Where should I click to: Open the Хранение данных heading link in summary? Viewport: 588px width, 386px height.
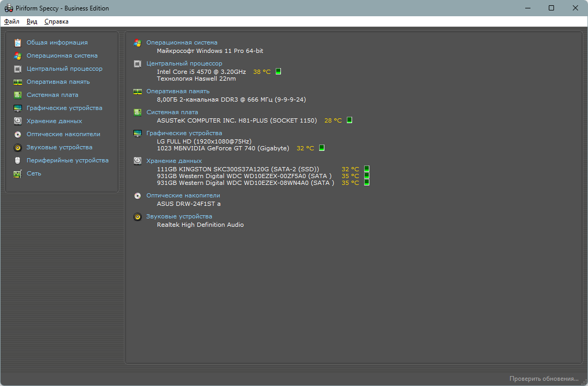pyautogui.click(x=174, y=161)
